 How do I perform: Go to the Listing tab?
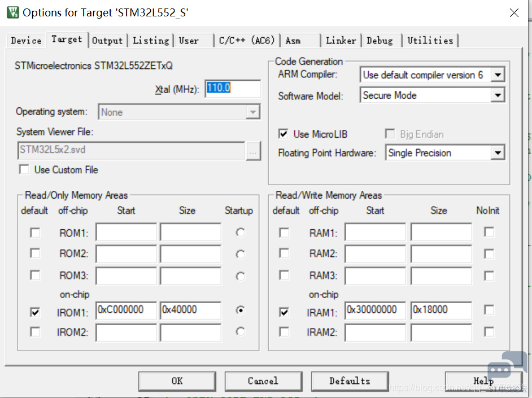[x=151, y=41]
